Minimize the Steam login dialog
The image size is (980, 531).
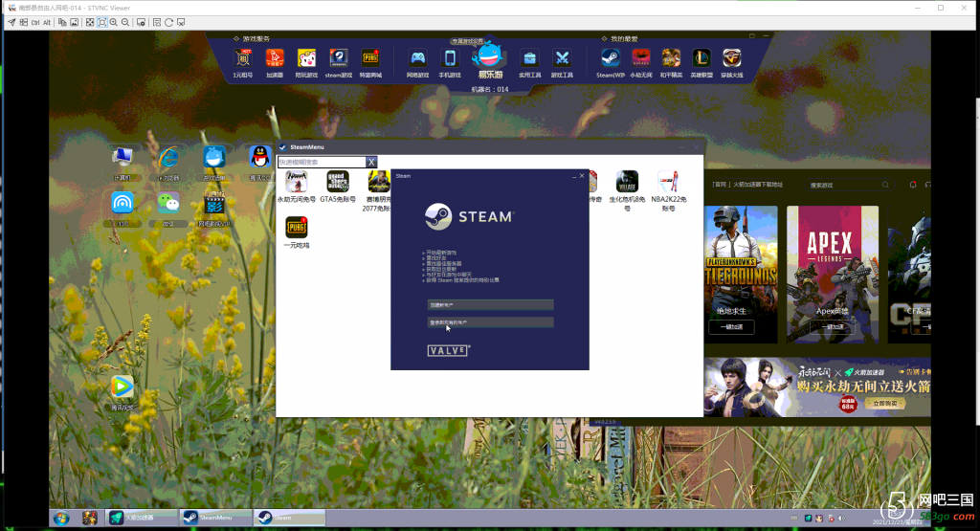click(x=574, y=176)
